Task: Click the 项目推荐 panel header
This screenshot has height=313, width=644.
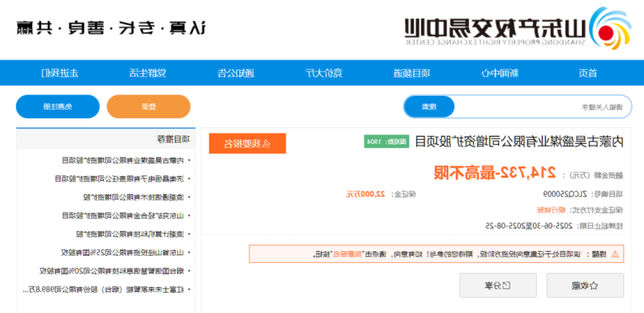Action: (105, 139)
